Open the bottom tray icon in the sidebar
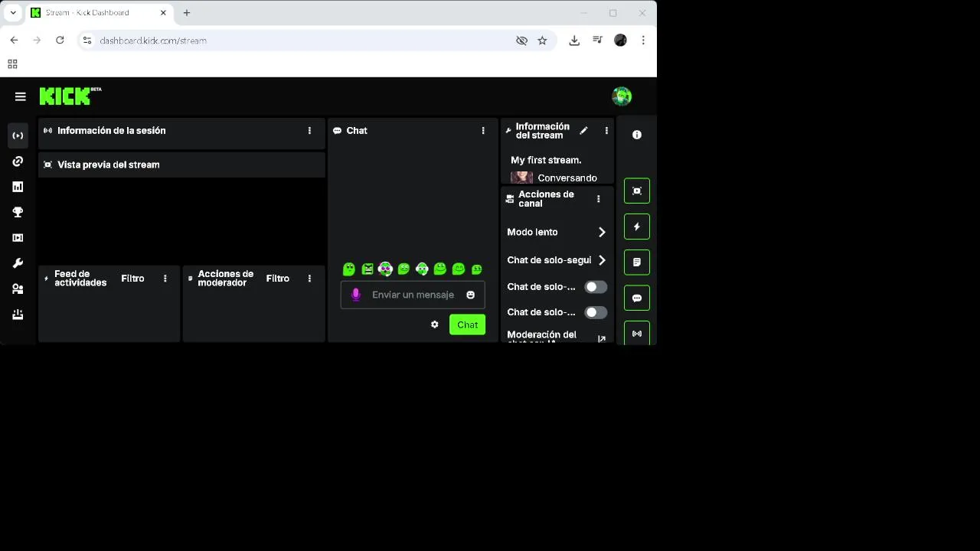The height and width of the screenshot is (551, 980). pyautogui.click(x=18, y=315)
